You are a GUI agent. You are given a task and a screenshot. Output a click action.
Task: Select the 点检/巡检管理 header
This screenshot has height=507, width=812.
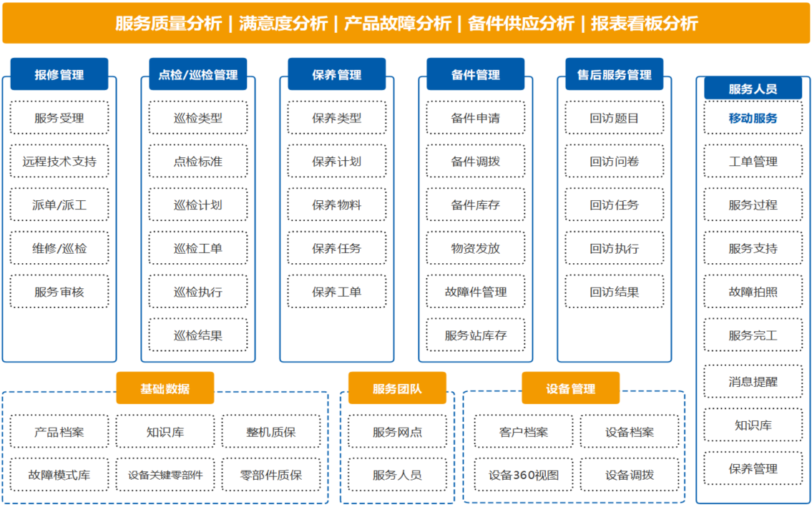pyautogui.click(x=197, y=74)
